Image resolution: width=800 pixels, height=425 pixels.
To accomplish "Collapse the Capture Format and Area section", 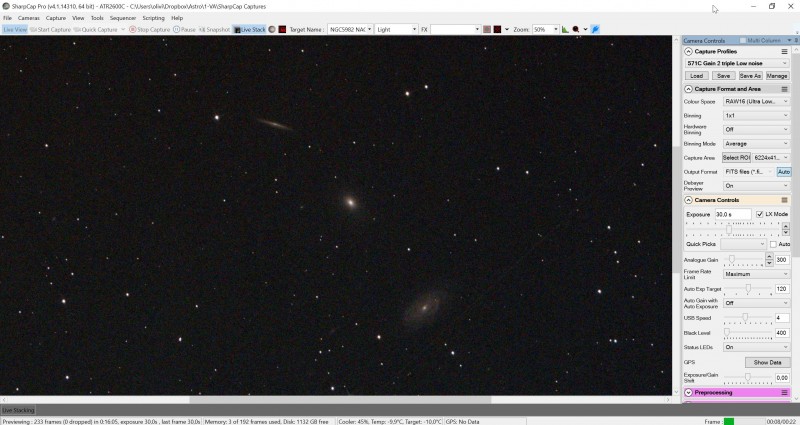I will tap(688, 89).
